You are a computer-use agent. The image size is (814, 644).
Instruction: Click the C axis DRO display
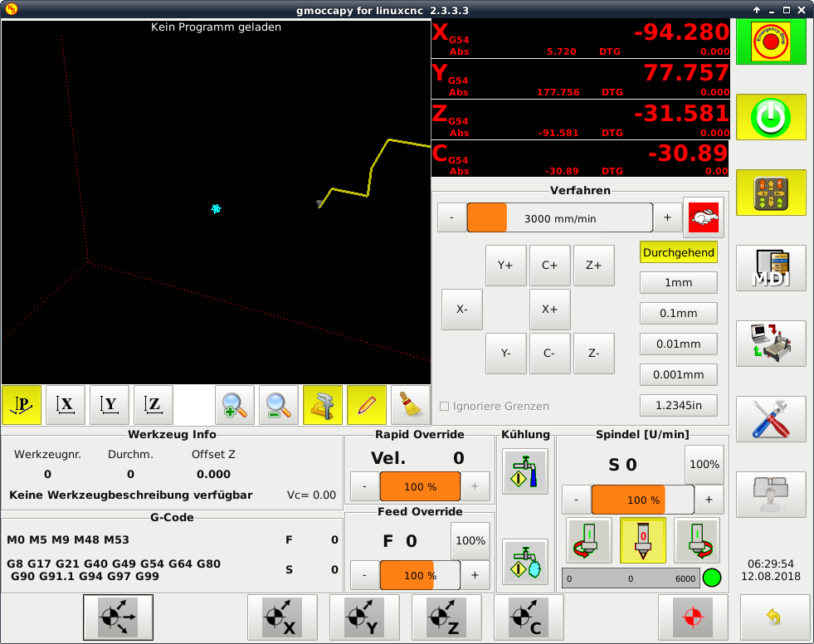point(580,159)
